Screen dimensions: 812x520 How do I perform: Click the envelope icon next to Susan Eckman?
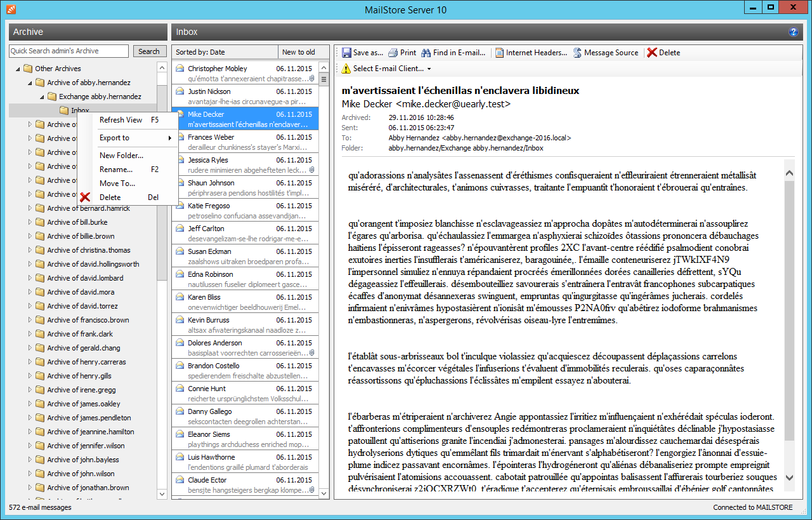(x=180, y=251)
